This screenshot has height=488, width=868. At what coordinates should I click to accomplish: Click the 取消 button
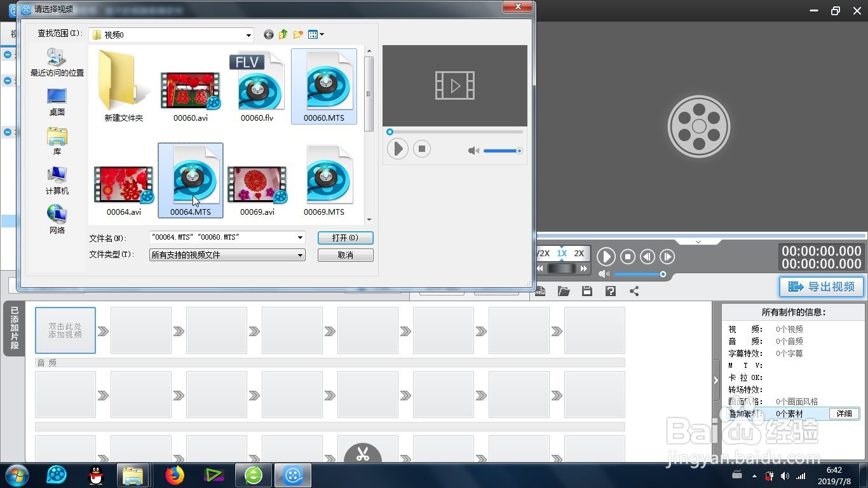(345, 255)
